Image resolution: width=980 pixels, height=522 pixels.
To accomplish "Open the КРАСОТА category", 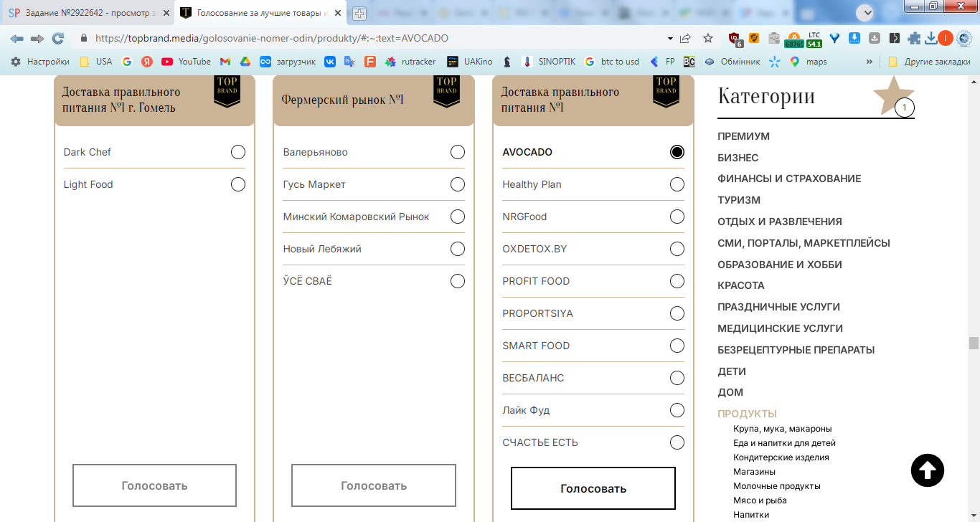I will [x=741, y=285].
